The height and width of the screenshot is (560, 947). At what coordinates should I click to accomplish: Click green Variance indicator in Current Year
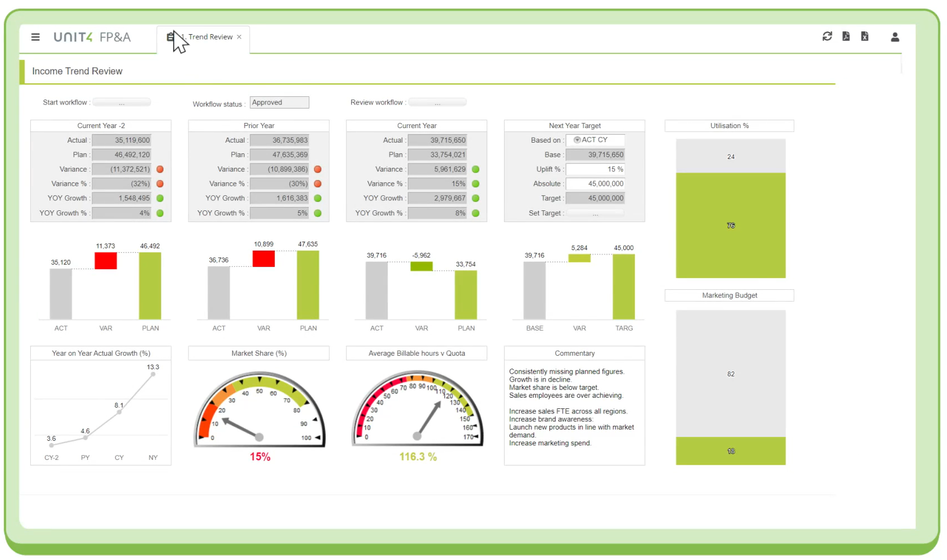pyautogui.click(x=475, y=169)
